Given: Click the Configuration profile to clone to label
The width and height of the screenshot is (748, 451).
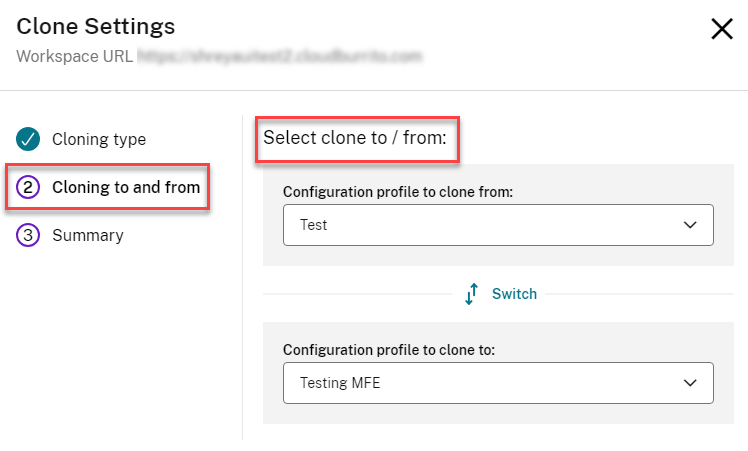Looking at the screenshot, I should click(389, 349).
